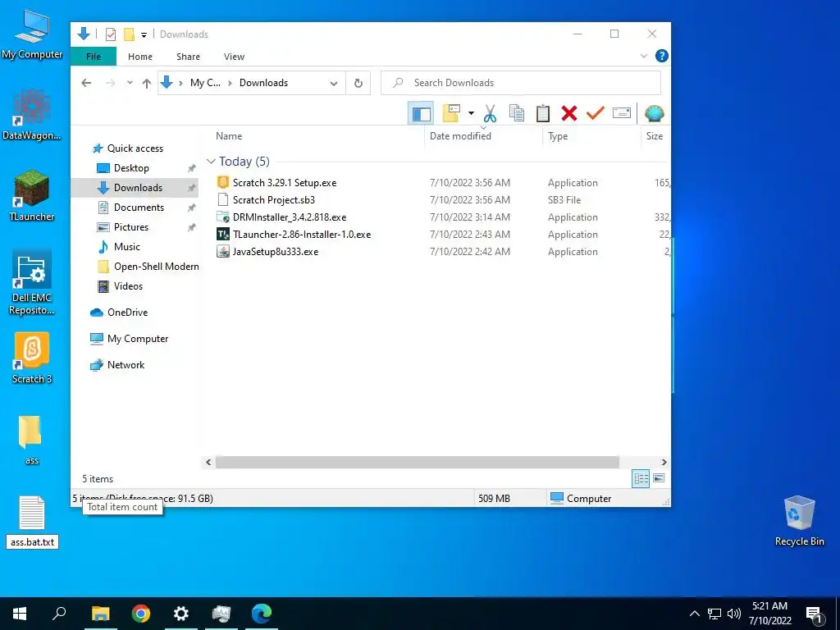Click the Cut scissors icon
This screenshot has width=840, height=630.
point(490,113)
